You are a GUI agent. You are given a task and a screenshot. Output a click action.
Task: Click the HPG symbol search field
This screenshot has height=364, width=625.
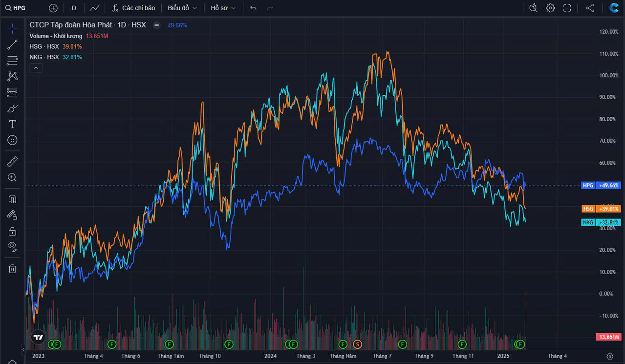click(20, 8)
